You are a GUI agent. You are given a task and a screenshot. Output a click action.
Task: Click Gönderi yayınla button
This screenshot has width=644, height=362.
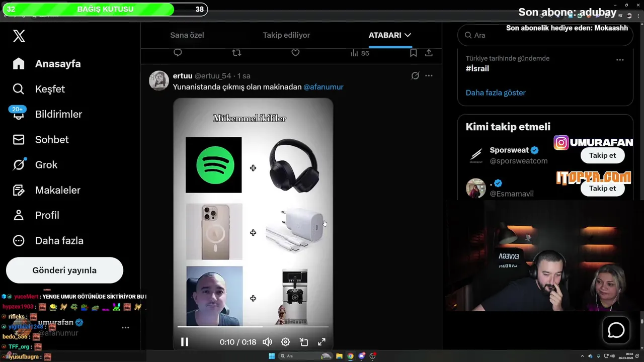pyautogui.click(x=64, y=270)
